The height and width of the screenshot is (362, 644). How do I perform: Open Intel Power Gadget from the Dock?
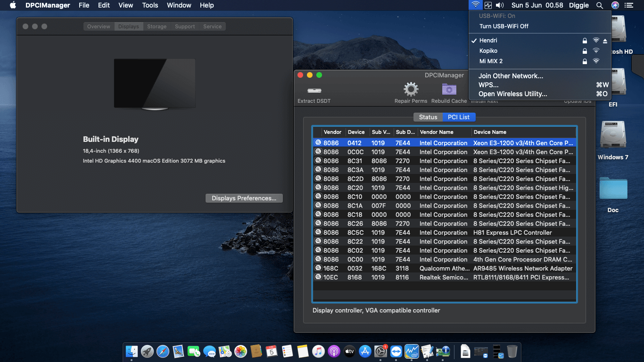pos(412,351)
